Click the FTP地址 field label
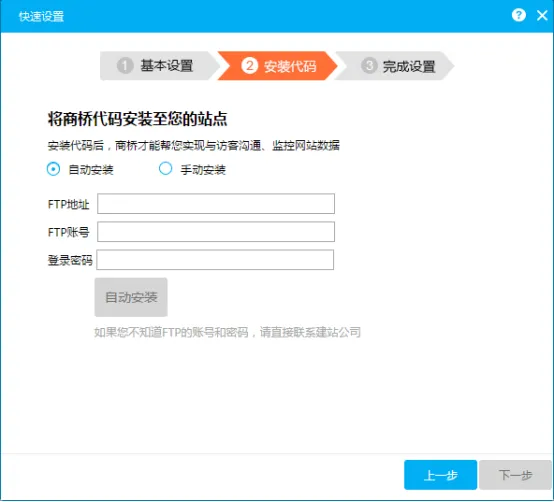The image size is (554, 502). (x=69, y=204)
